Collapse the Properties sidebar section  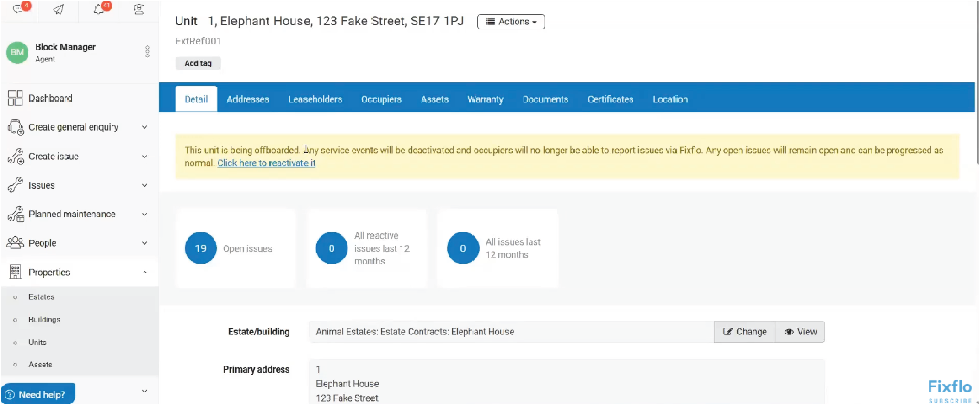click(x=144, y=273)
